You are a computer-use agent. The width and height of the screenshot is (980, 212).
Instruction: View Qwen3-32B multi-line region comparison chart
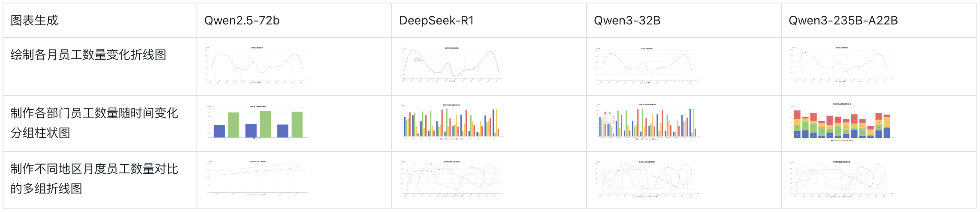tap(647, 179)
